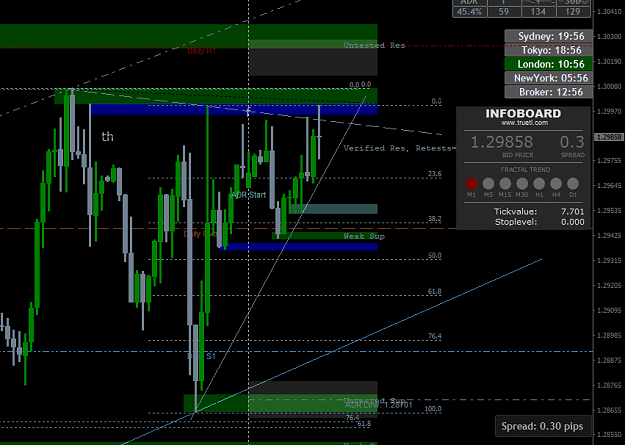625x445 pixels.
Task: Click the 38.2 Fibonacci level label
Action: tap(435, 219)
